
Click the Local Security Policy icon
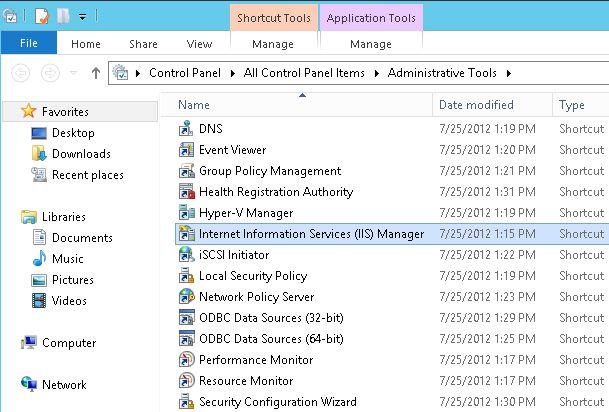[186, 275]
